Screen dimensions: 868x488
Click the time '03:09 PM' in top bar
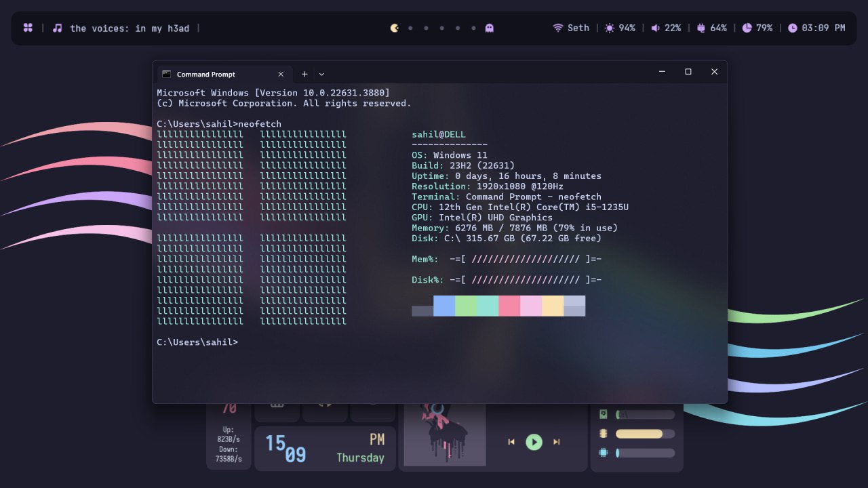click(x=823, y=28)
